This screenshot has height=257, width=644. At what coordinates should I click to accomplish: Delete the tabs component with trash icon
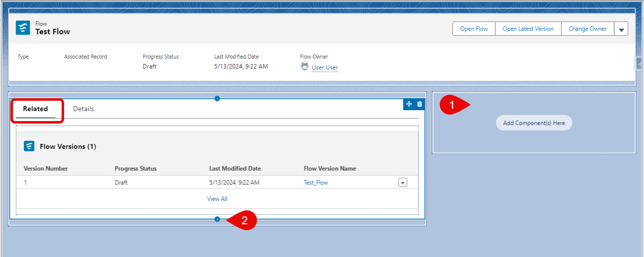coord(419,104)
